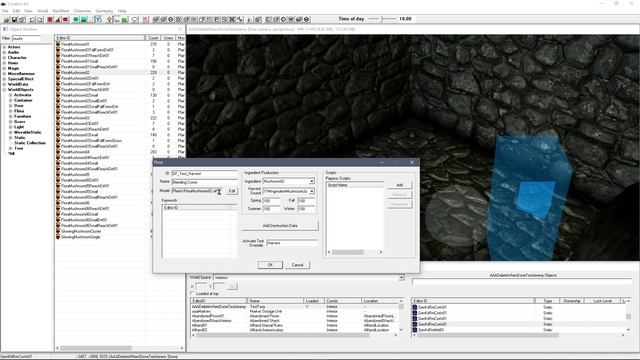Toggle the red snap-to-grid toolbar icon
Screen dimensions: 640x360
coord(50,19)
